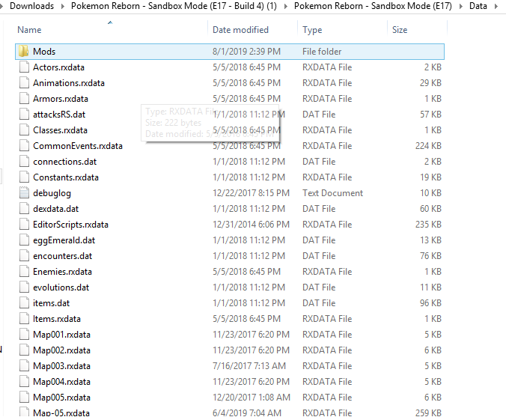506x420 pixels.
Task: Click the Type column header
Action: pos(312,30)
